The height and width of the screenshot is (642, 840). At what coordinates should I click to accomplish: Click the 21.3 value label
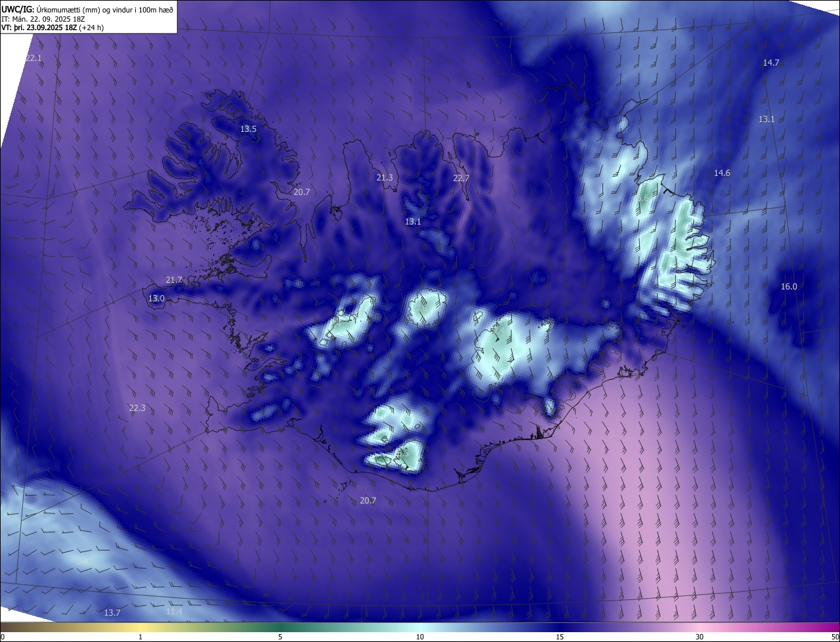[x=385, y=178]
